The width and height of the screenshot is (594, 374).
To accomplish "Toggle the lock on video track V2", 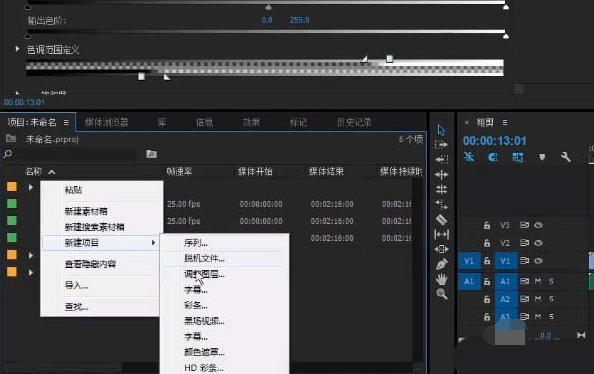I will pyautogui.click(x=487, y=243).
